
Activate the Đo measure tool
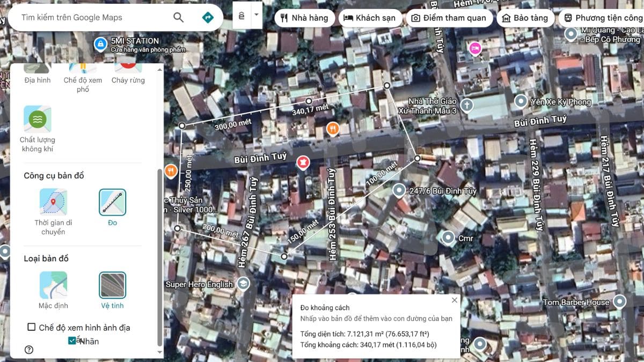(x=113, y=208)
